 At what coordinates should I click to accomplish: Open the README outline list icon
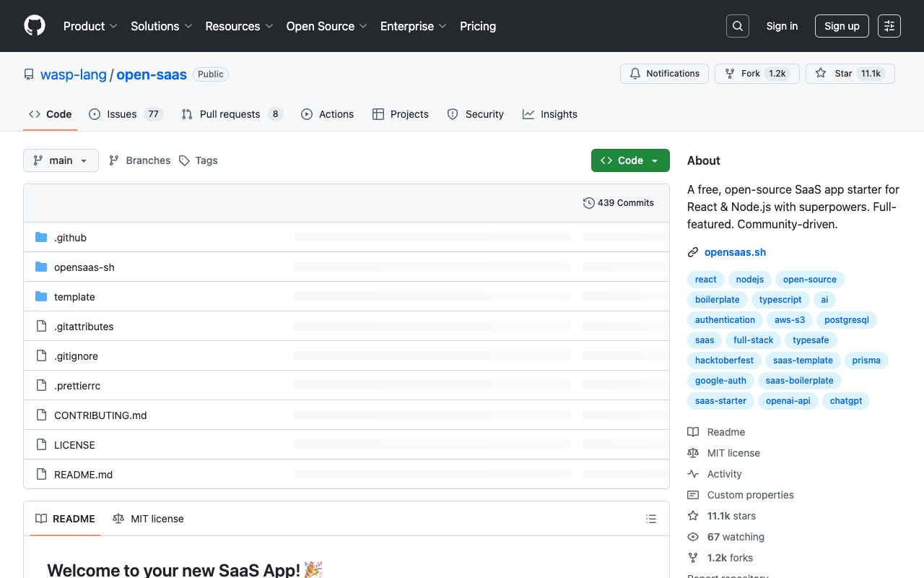pos(651,519)
